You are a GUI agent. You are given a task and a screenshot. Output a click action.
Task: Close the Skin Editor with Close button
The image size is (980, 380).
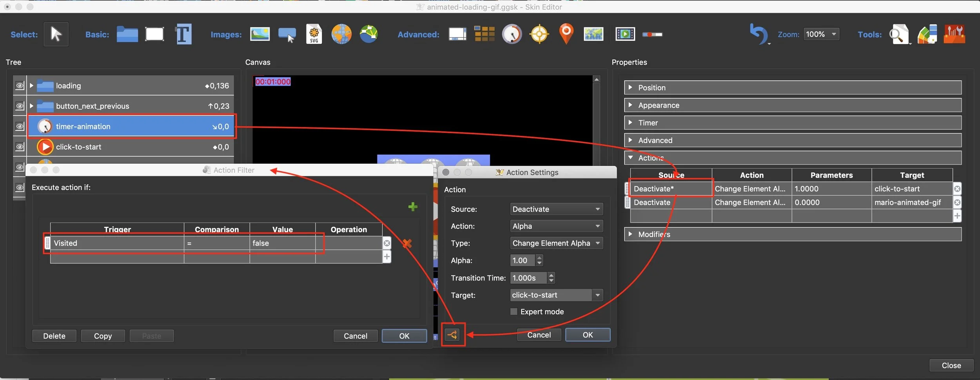click(x=951, y=365)
